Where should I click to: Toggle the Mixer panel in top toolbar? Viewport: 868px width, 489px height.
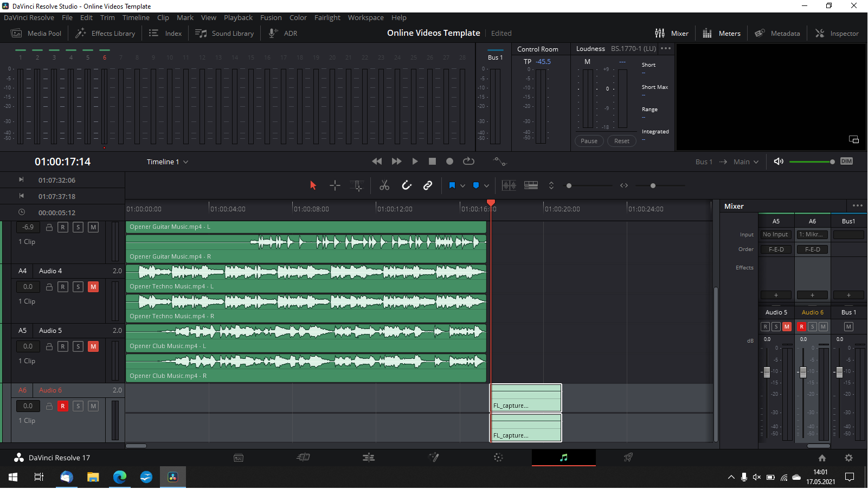point(672,34)
